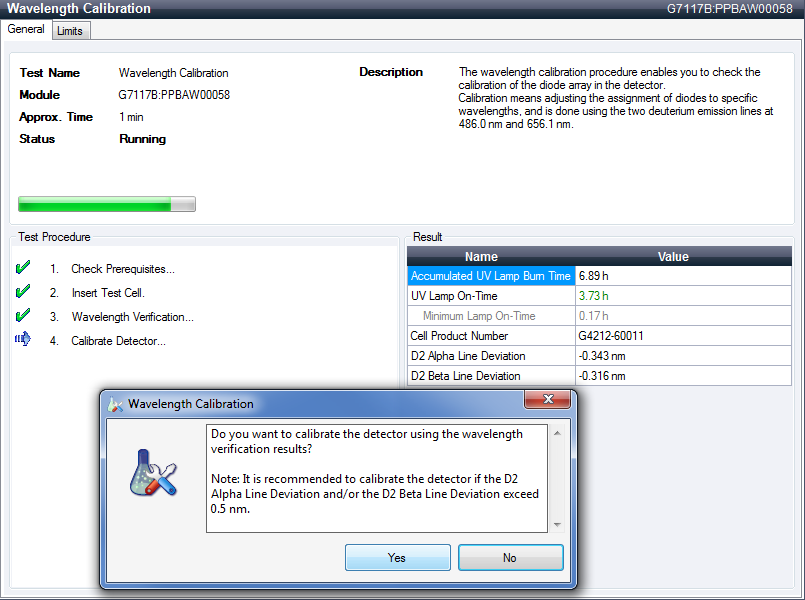Confirm calibration with the Yes button
Viewport: 805px width, 600px height.
click(x=397, y=557)
